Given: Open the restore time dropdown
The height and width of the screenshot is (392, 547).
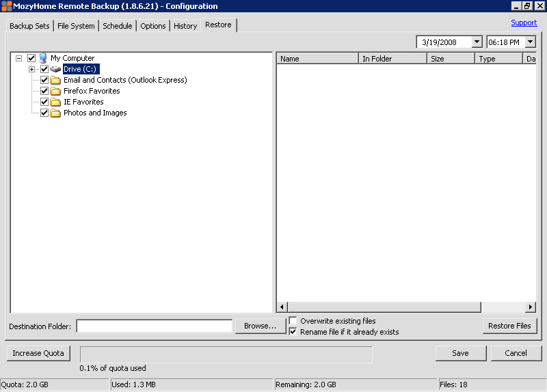Looking at the screenshot, I should click(x=531, y=42).
